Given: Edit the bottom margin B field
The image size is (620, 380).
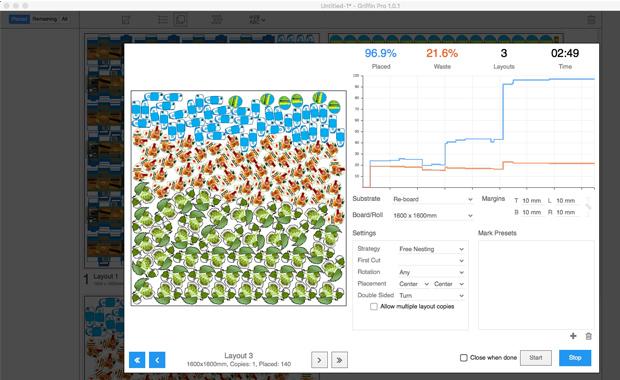Looking at the screenshot, I should click(x=532, y=212).
